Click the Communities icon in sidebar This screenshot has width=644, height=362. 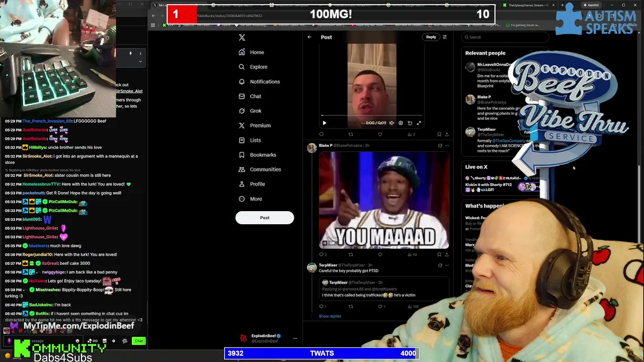coord(242,169)
